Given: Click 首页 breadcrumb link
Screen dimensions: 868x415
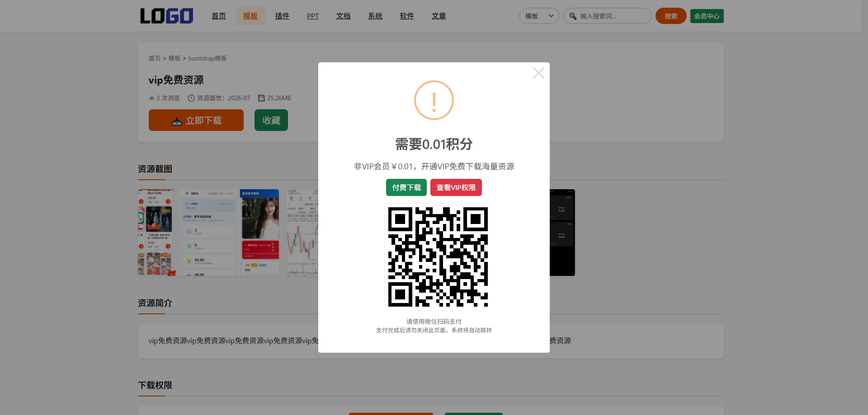Looking at the screenshot, I should point(155,58).
